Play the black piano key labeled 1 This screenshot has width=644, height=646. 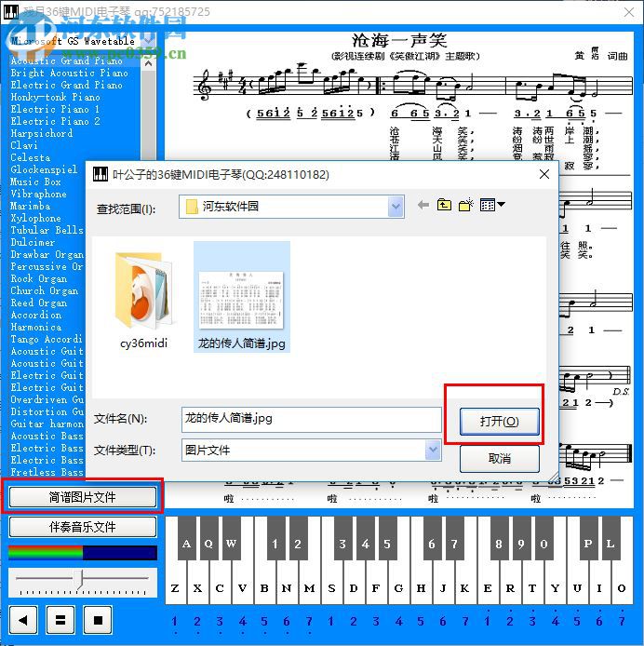(275, 538)
